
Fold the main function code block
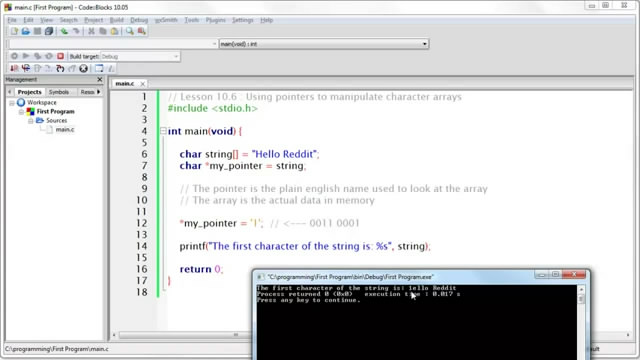163,131
